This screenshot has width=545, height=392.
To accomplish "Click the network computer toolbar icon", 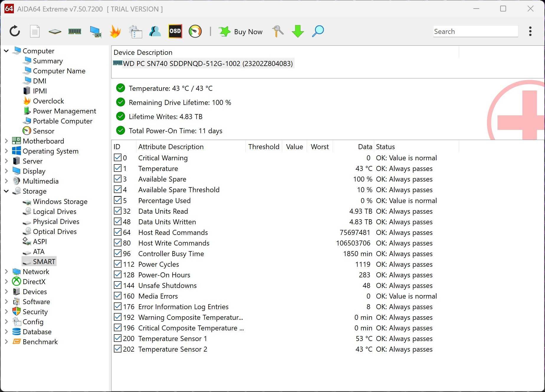I will point(96,32).
